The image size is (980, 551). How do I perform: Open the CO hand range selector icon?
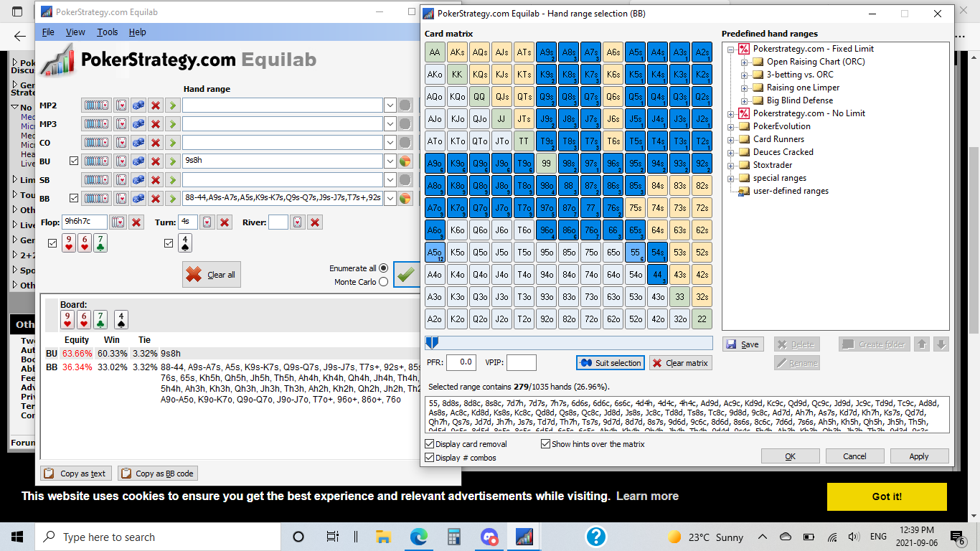point(97,143)
